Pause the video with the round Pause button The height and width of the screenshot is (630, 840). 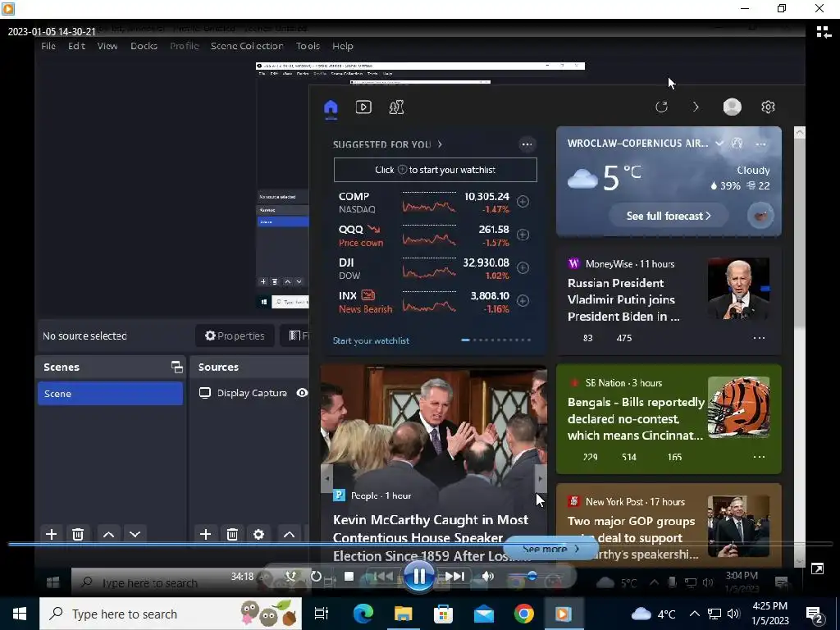pos(419,577)
